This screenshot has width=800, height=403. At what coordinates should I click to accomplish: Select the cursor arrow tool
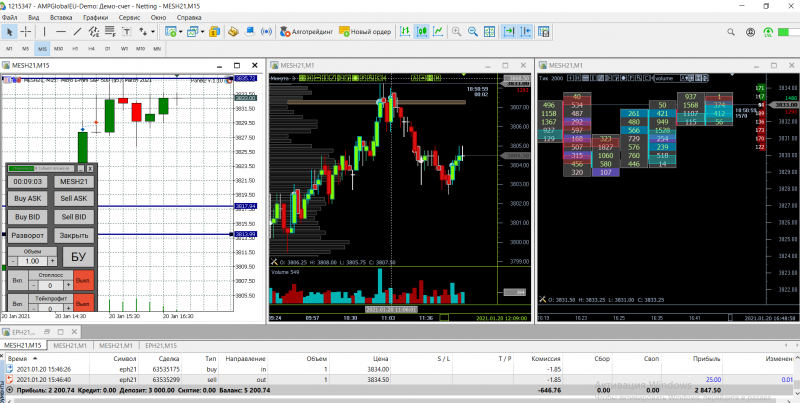click(9, 32)
